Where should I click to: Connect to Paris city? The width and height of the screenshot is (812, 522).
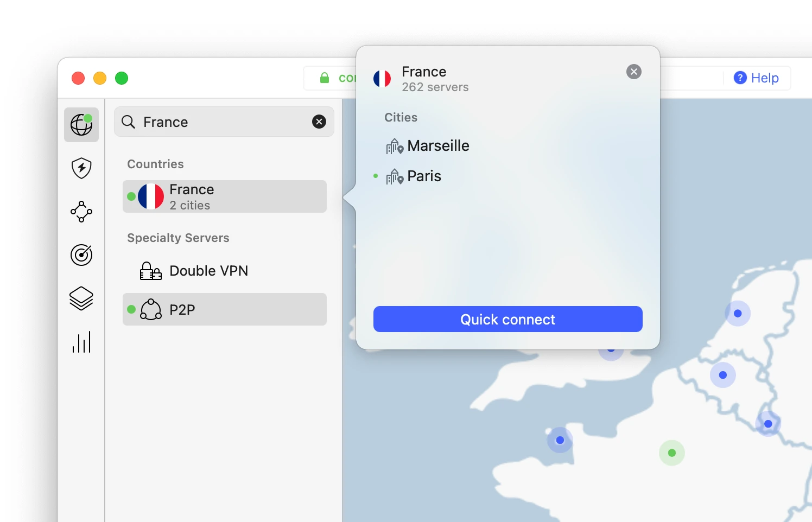click(424, 176)
